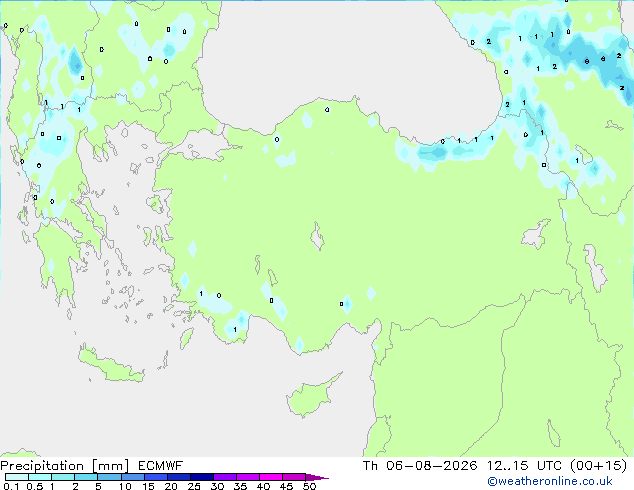
Task: Click the 35–40 mm legend color box
Action: click(248, 477)
